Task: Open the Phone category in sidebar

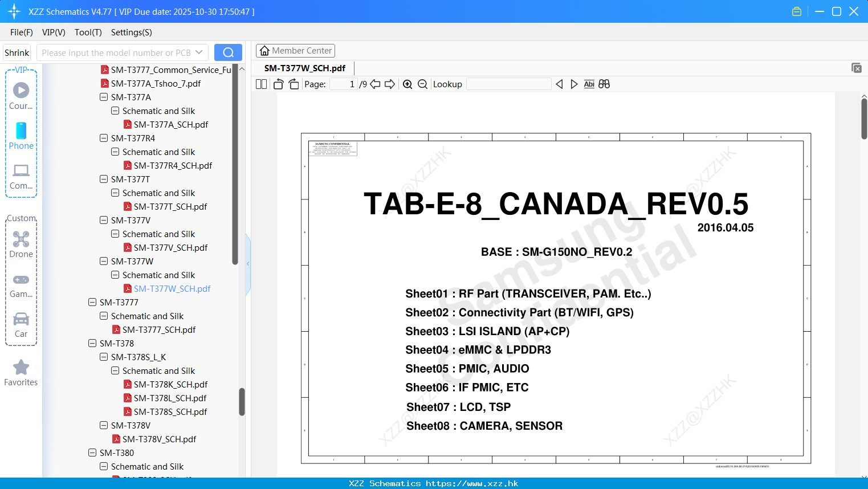Action: (21, 136)
